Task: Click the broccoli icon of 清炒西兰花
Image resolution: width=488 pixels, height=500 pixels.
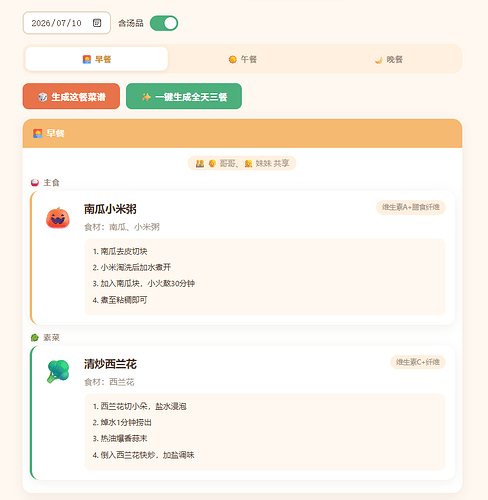Action: pos(58,371)
